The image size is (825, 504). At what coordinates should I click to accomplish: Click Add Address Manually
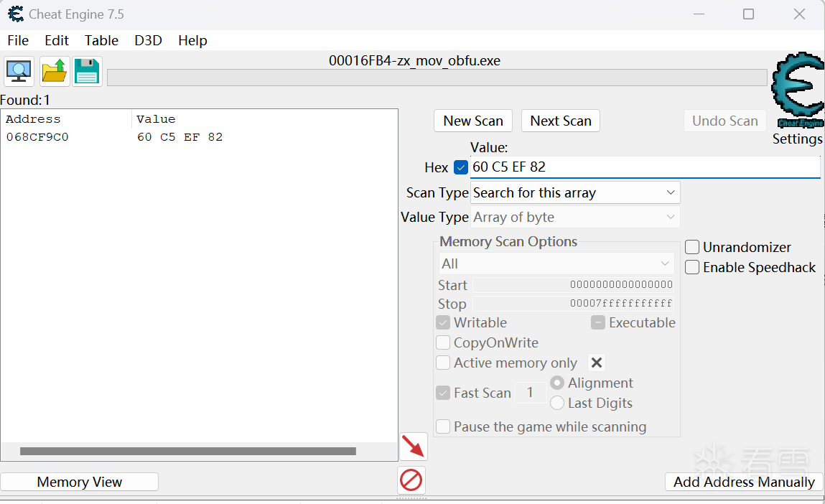click(744, 482)
